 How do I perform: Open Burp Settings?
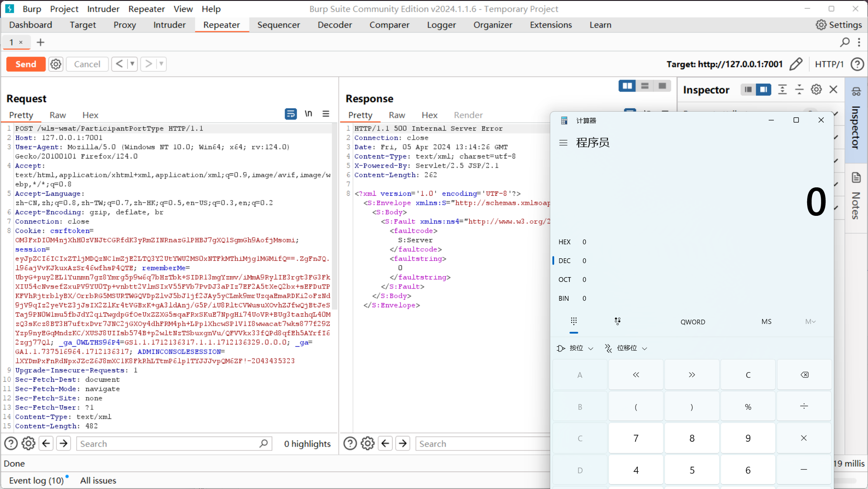[x=839, y=25]
